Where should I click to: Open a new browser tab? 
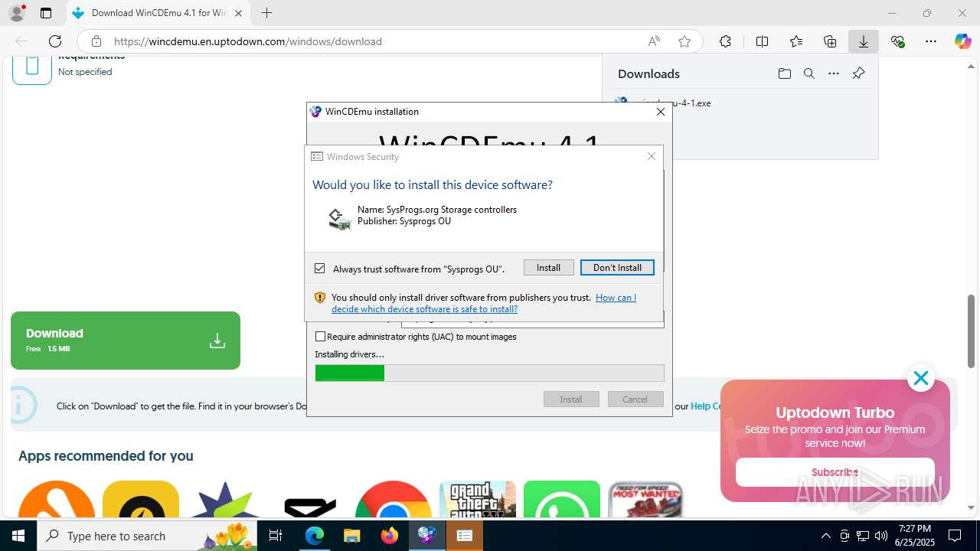pos(266,13)
